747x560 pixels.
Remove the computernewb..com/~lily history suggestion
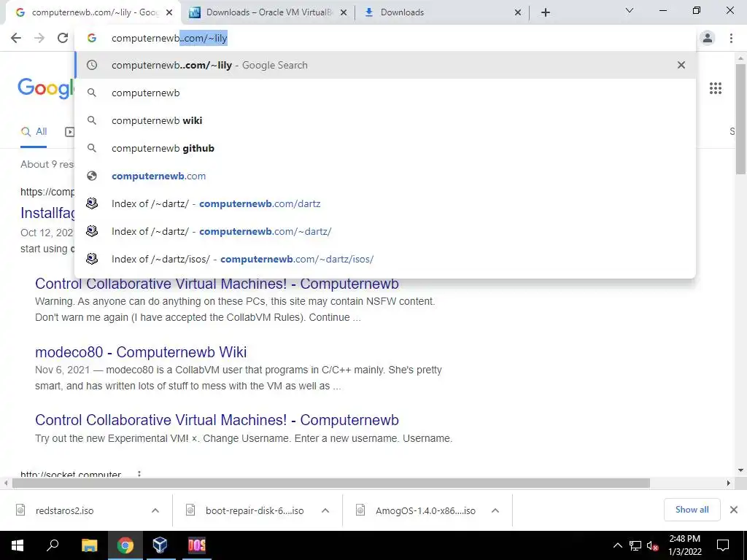click(x=681, y=65)
